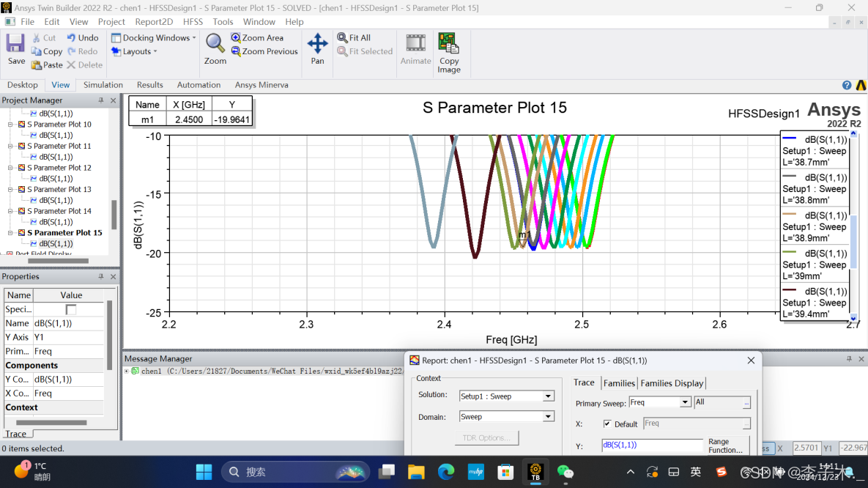Open the Domain Sweep combo box

pos(506,416)
